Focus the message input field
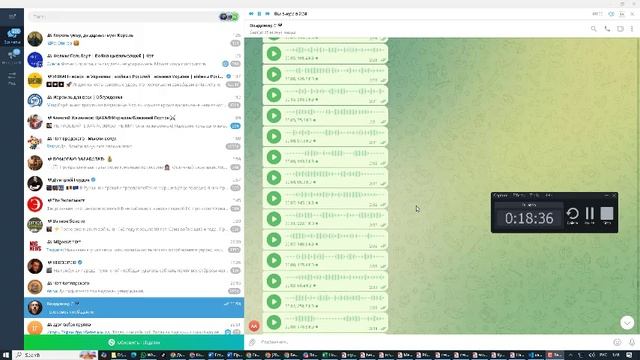 (435, 342)
